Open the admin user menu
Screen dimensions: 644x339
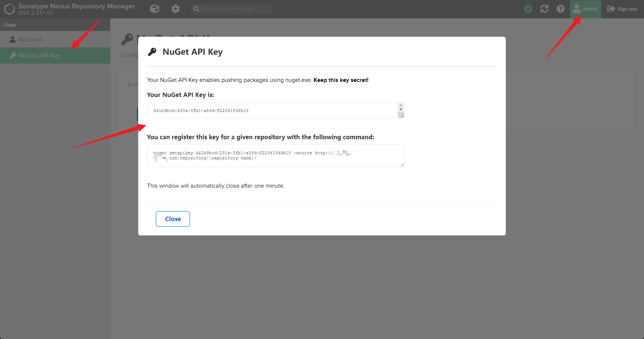[x=586, y=9]
